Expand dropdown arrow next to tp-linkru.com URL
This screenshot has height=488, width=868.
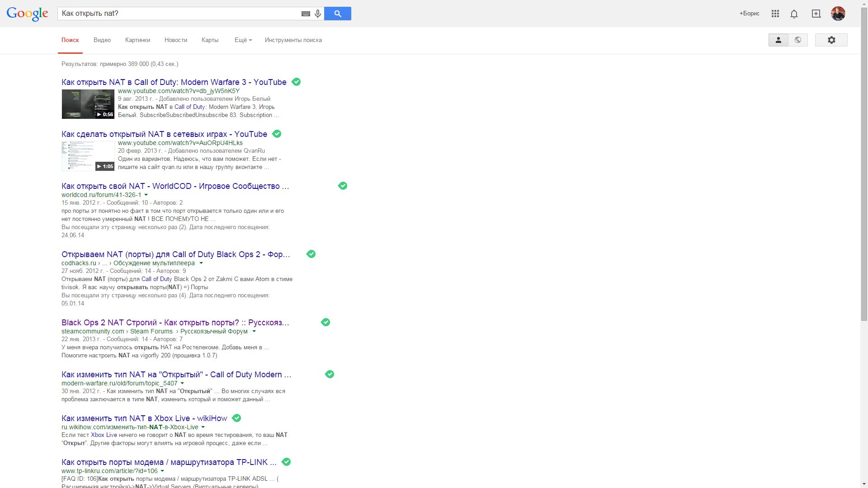(162, 471)
